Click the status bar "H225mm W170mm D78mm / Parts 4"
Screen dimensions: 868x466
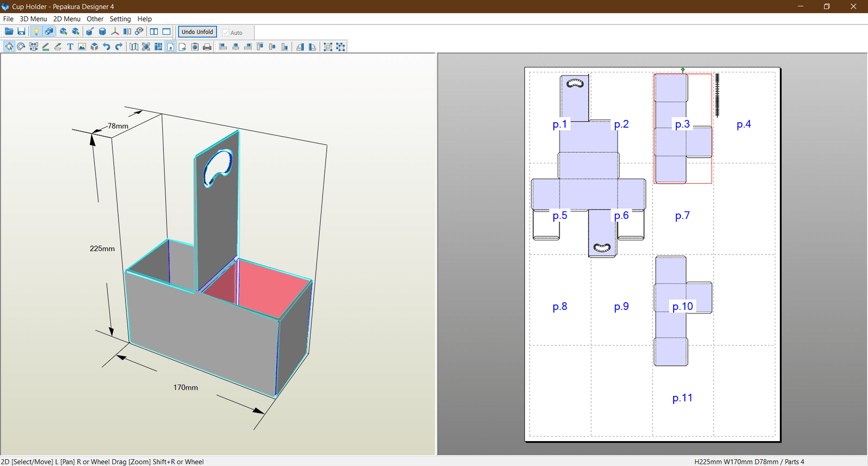pyautogui.click(x=749, y=461)
